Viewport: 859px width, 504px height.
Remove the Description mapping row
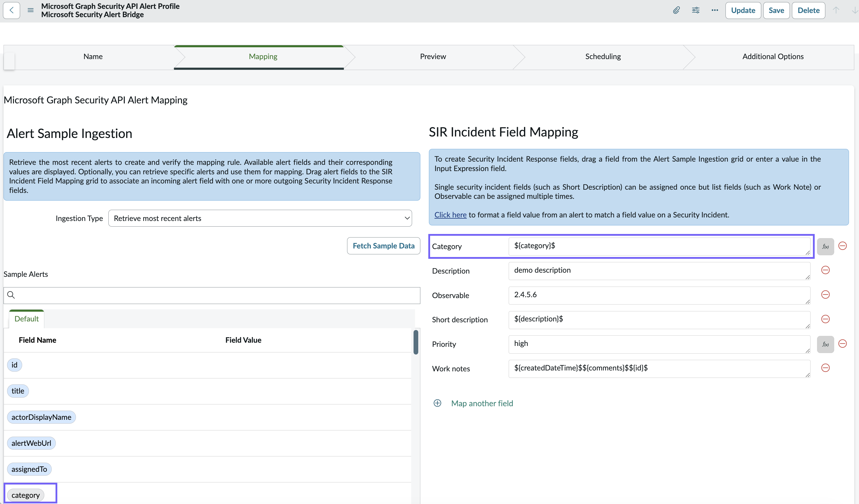pyautogui.click(x=825, y=270)
